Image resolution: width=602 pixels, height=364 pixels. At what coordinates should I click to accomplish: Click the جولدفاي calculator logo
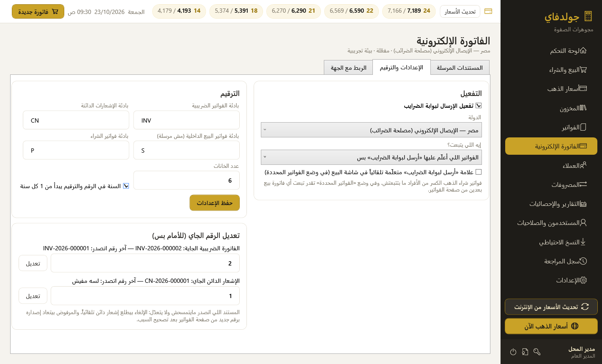click(588, 16)
